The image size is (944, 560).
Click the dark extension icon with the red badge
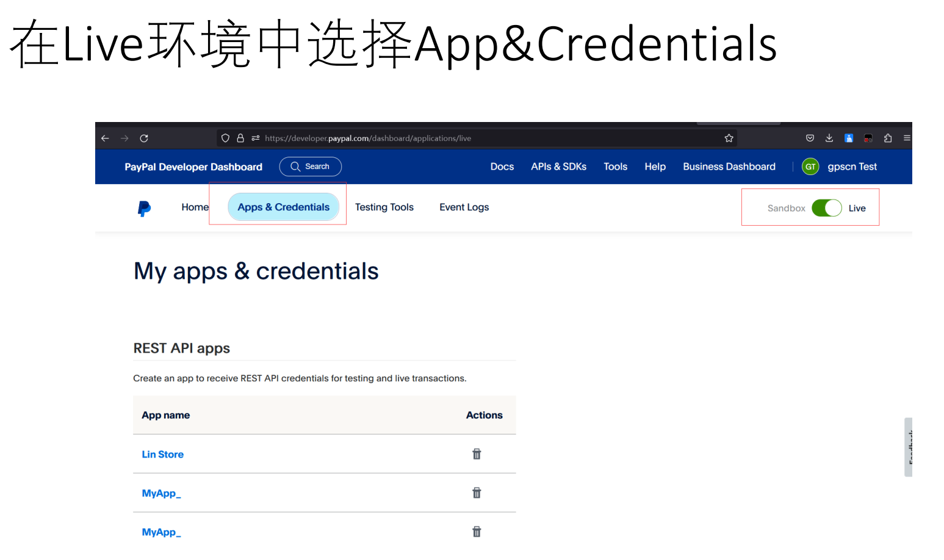(x=868, y=138)
